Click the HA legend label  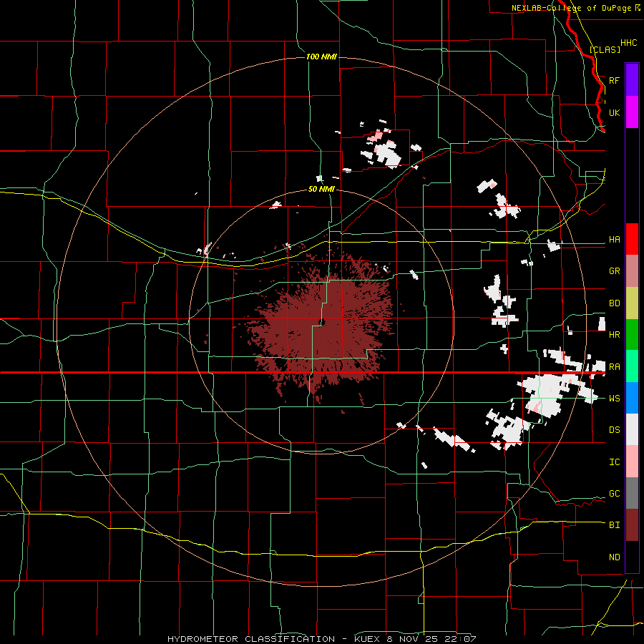(x=614, y=240)
